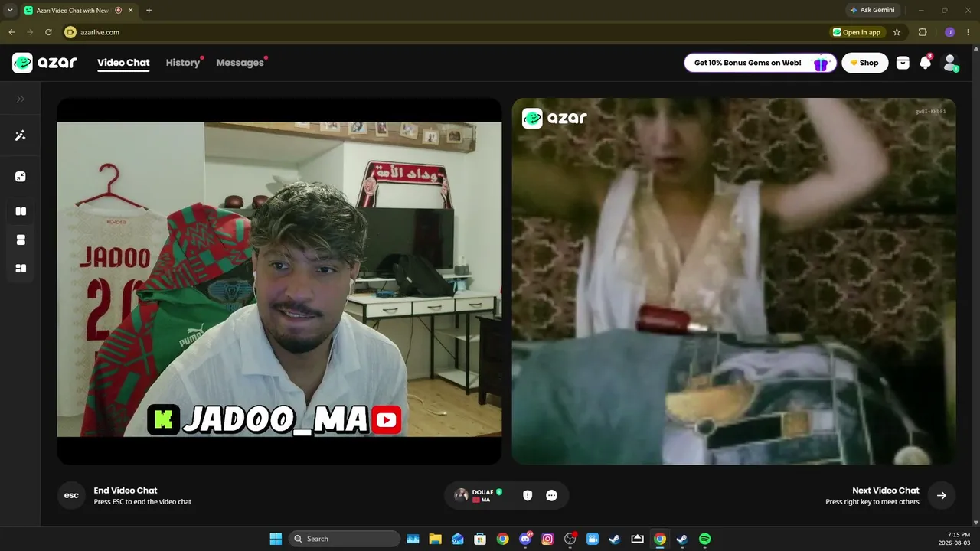Image resolution: width=980 pixels, height=551 pixels.
Task: Open Discord from the taskbar
Action: click(525, 539)
